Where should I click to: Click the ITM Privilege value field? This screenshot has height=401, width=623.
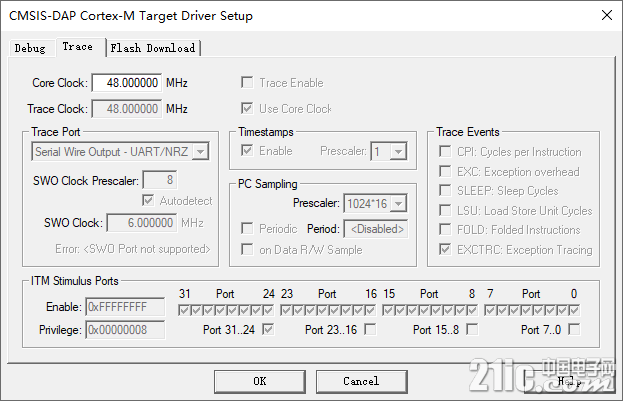pos(125,330)
